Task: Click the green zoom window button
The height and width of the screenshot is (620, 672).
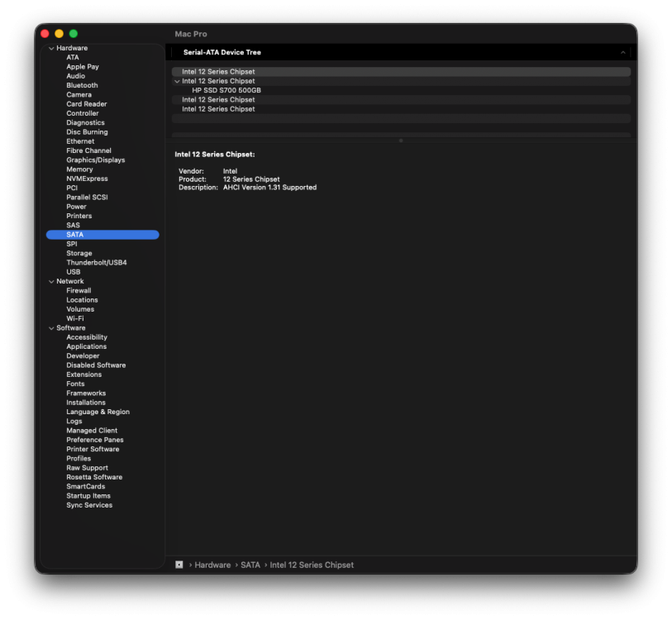Action: point(74,33)
